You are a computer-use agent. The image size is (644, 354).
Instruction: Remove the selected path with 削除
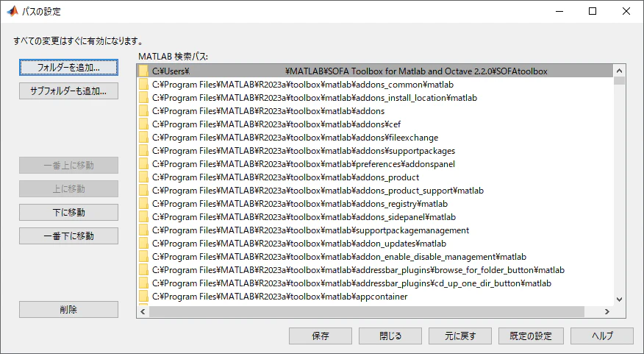tap(68, 310)
